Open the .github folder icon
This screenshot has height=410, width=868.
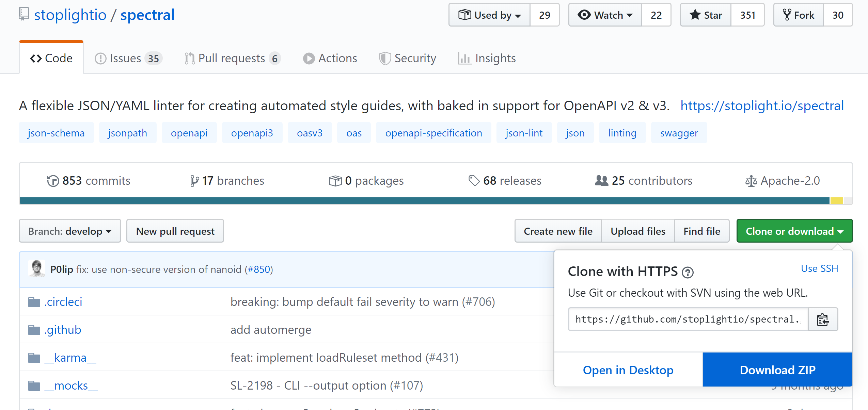[34, 329]
